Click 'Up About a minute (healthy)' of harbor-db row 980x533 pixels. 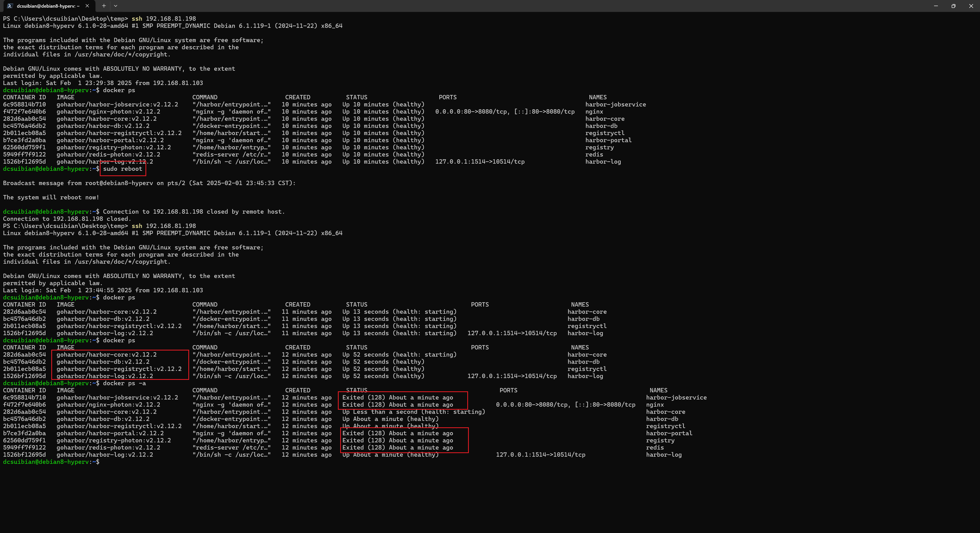[390, 419]
